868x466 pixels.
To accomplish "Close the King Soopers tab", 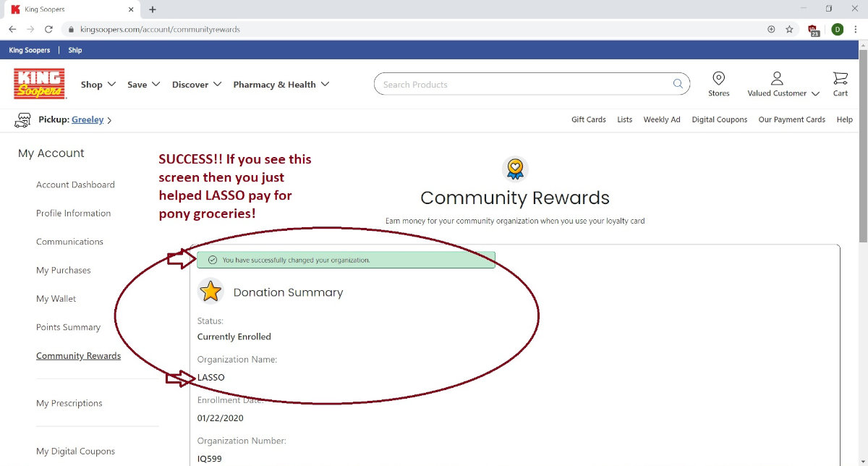I will point(131,9).
